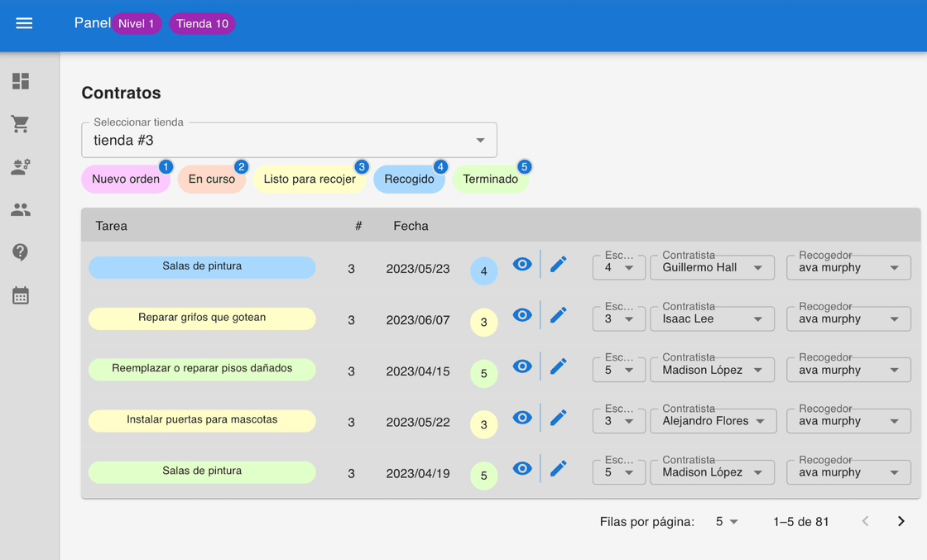927x560 pixels.
Task: Go to next page of contracts
Action: tap(901, 521)
